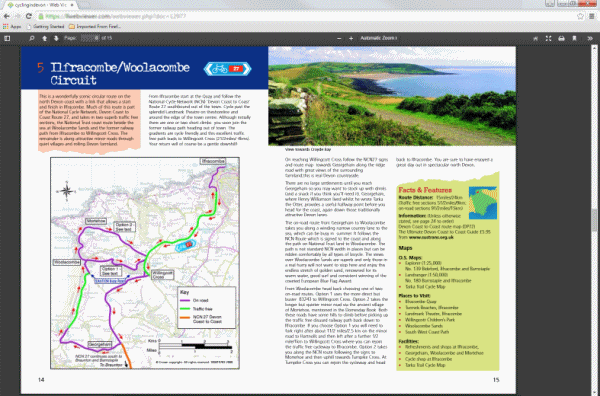Click the bookmark current view icon
The image size is (600, 396).
(x=574, y=38)
